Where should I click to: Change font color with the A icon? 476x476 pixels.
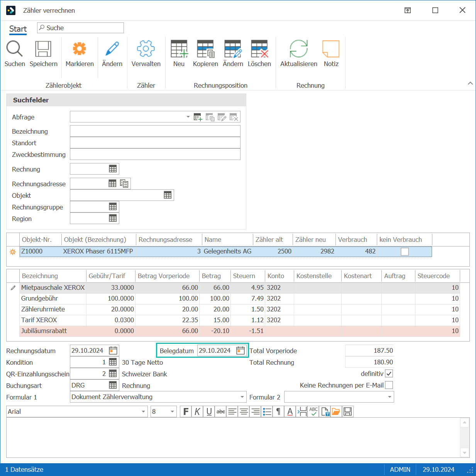pos(290,411)
